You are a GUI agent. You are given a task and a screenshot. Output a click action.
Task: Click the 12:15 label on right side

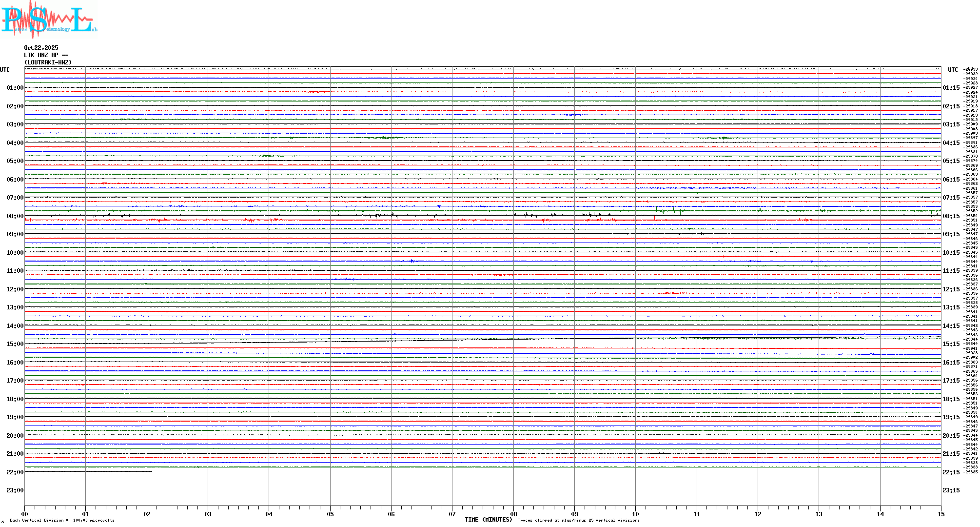[951, 289]
